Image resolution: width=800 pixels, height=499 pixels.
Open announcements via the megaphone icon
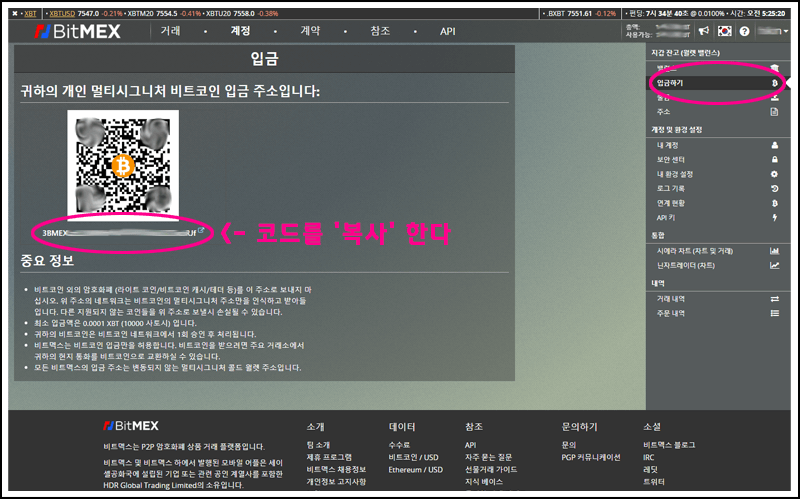pos(704,31)
